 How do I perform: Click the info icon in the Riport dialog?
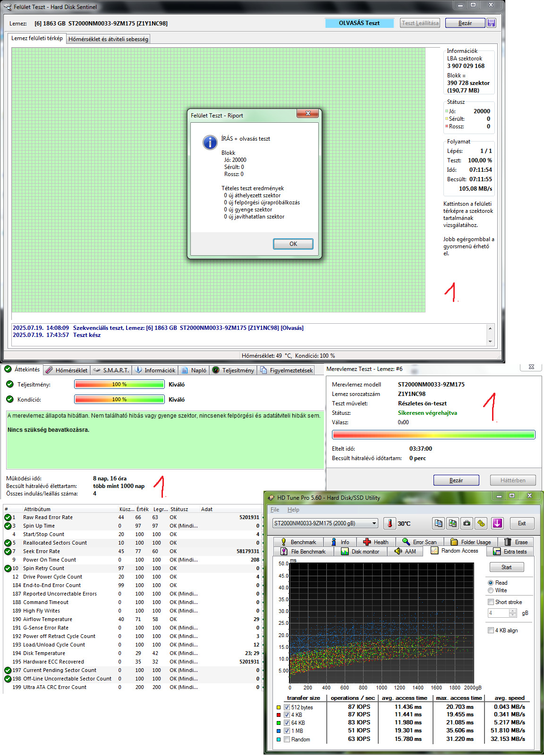(210, 142)
